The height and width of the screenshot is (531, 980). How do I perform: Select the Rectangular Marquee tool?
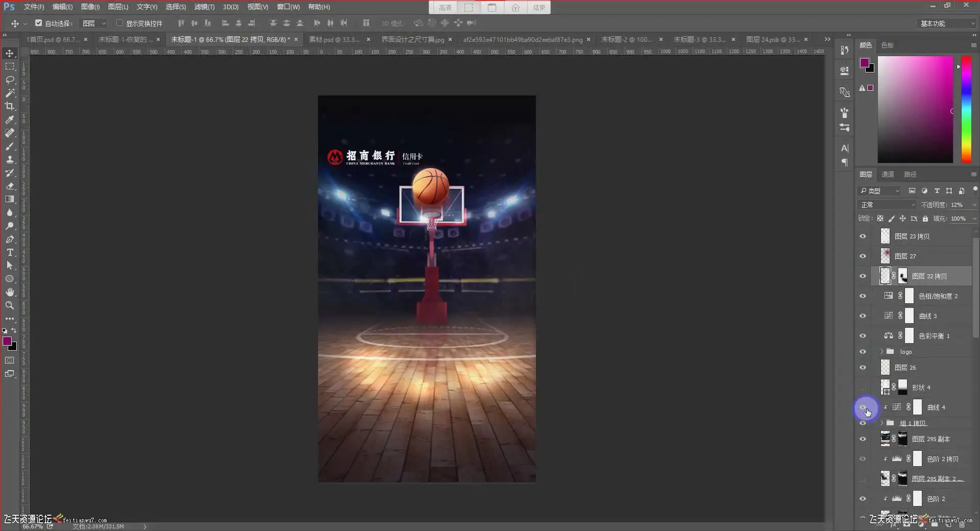[10, 66]
